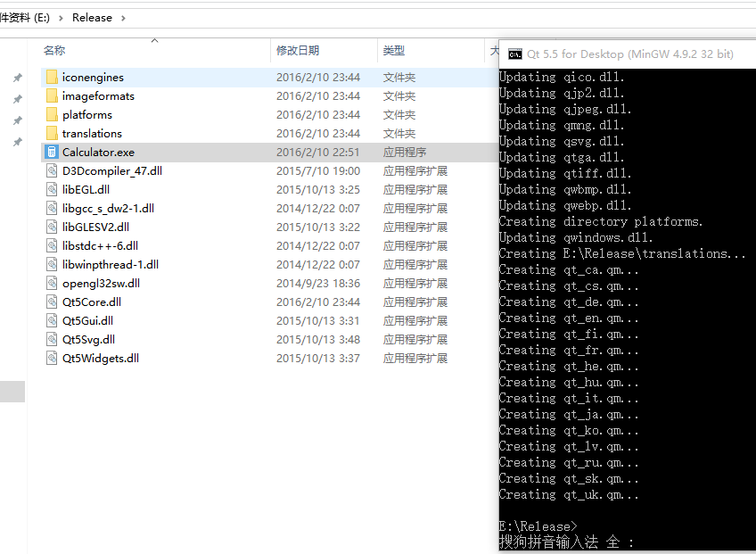Click the Qt5Core.dll file icon

tap(52, 302)
